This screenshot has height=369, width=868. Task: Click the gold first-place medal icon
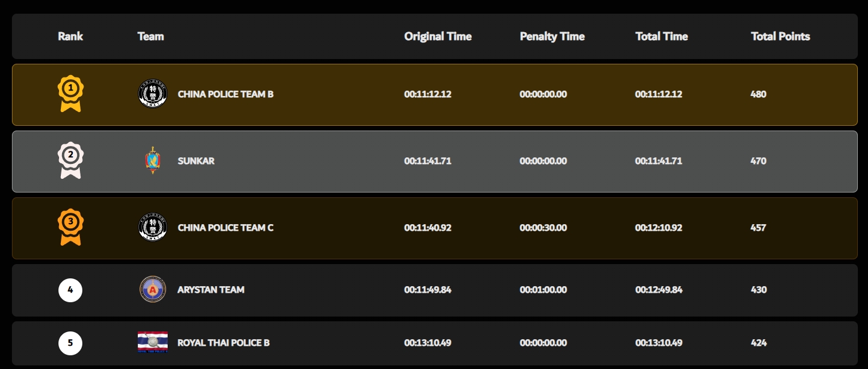tap(70, 94)
